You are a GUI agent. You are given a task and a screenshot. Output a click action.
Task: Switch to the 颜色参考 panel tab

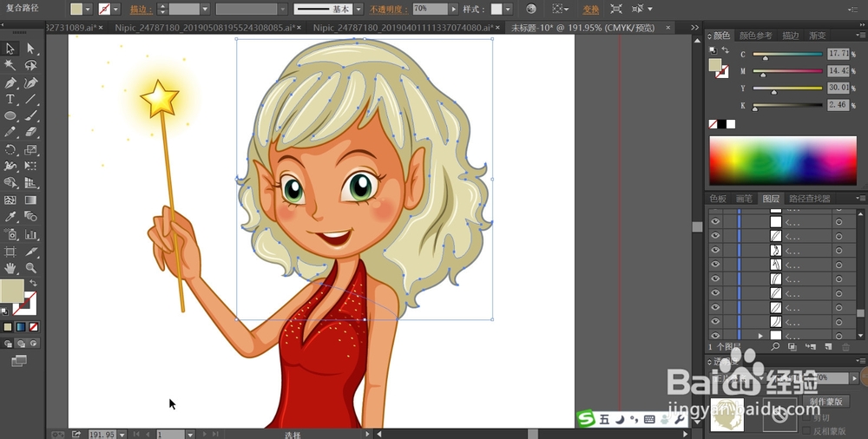tap(756, 36)
